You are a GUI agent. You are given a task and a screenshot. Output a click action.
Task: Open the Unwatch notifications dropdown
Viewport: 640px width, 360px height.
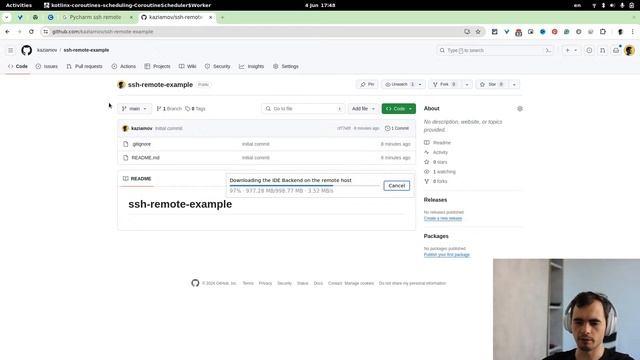tap(404, 84)
